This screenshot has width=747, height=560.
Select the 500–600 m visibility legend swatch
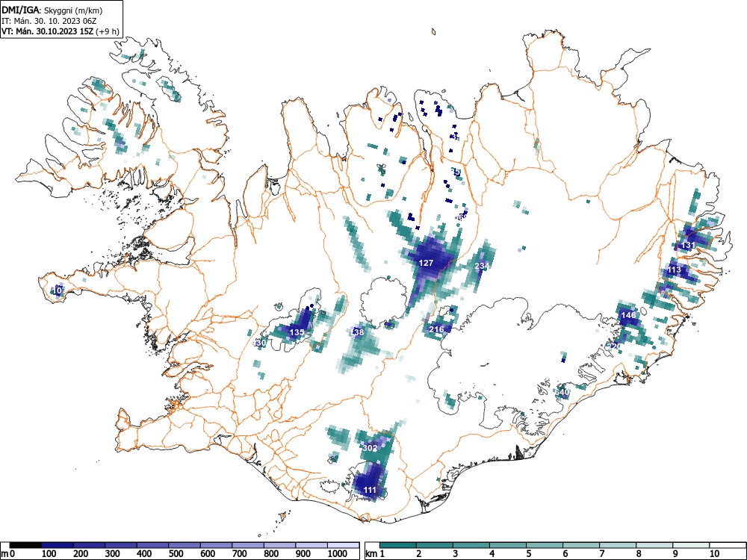(x=185, y=545)
